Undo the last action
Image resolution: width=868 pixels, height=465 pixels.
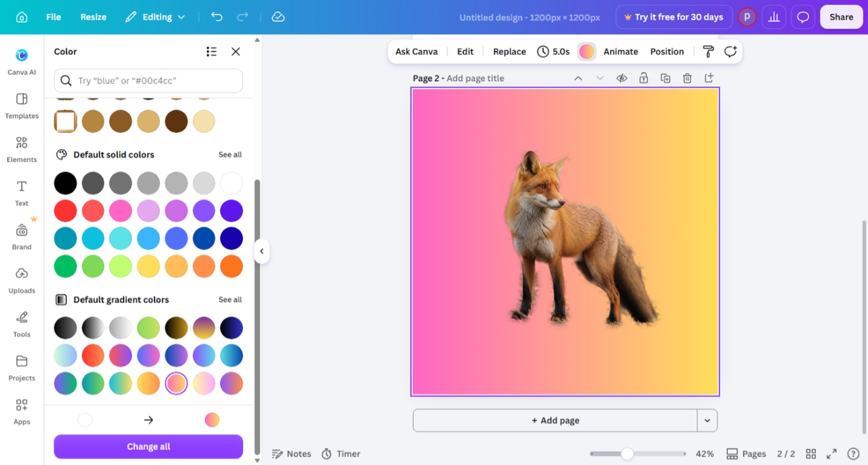(x=217, y=17)
